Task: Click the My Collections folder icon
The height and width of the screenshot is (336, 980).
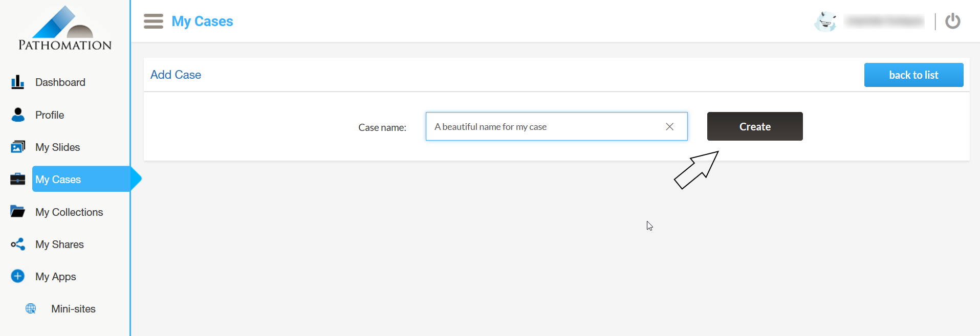Action: click(18, 212)
